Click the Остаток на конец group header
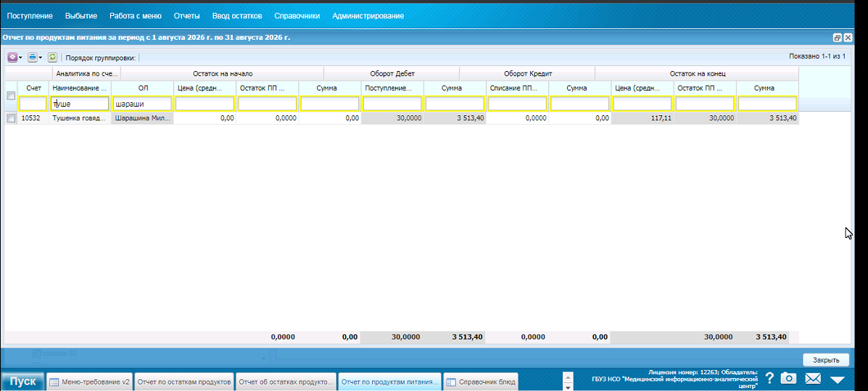Viewport: 868px width, 391px height. (698, 73)
